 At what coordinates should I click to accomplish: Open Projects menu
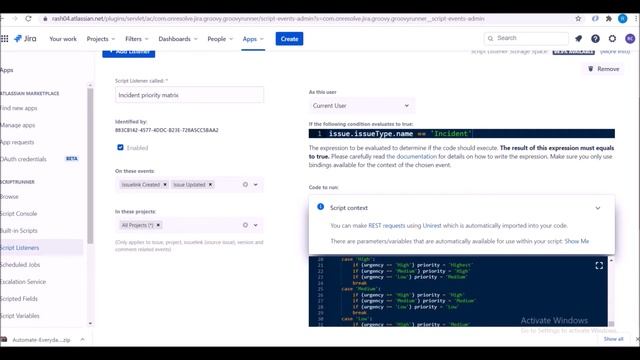tap(100, 39)
